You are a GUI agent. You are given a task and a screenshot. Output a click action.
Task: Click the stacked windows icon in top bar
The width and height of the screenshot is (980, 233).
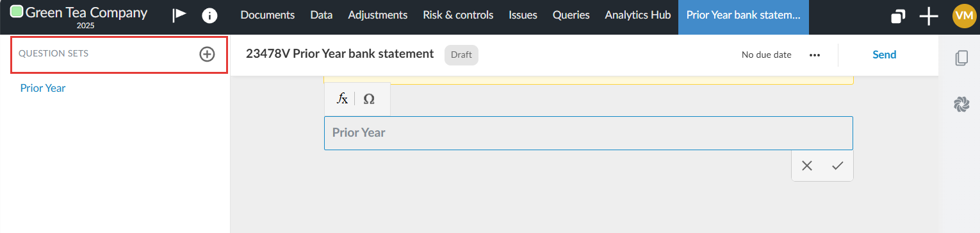898,17
